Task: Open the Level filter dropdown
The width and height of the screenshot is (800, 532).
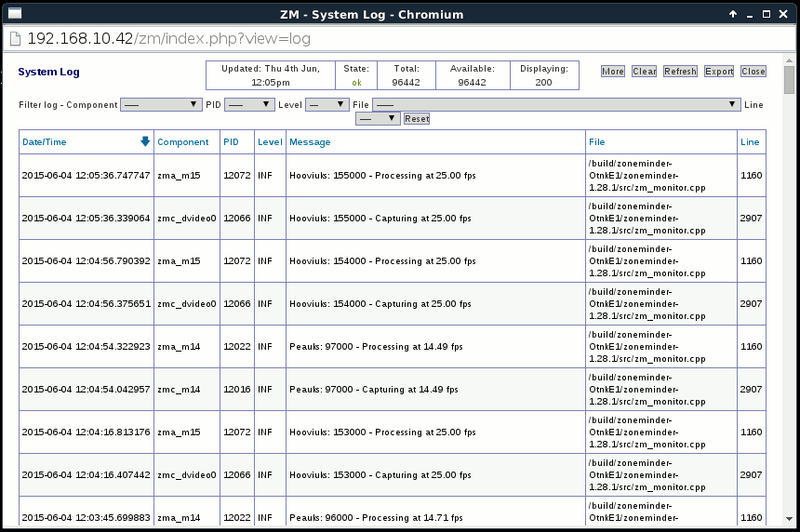Action: (327, 105)
